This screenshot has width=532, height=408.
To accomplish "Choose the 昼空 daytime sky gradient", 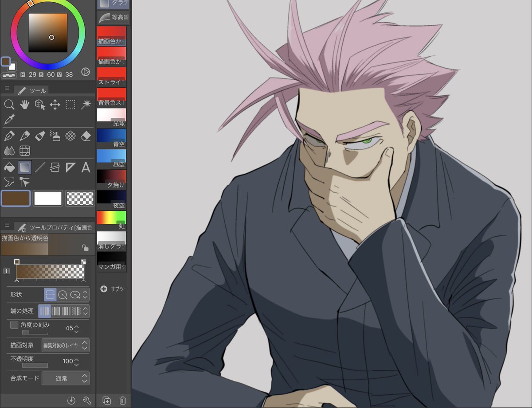I will [111, 159].
